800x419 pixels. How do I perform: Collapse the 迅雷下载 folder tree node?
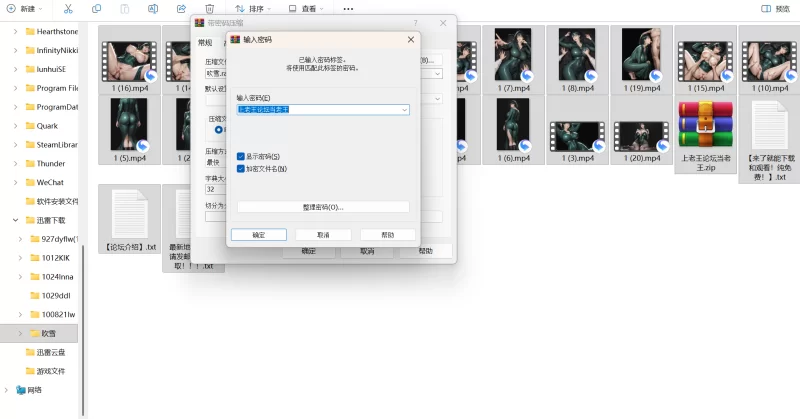coord(15,219)
